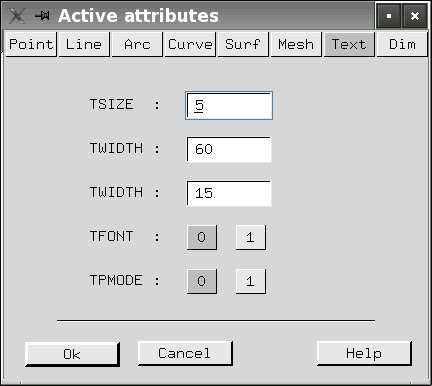Screen dimensions: 432x386
Task: Focus the TSIZE input field
Action: [x=229, y=105]
